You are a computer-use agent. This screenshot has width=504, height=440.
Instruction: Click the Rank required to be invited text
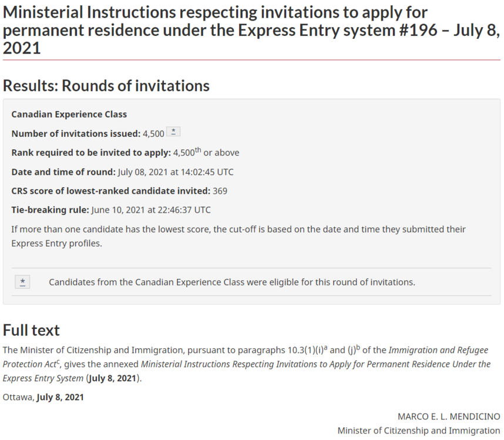point(91,153)
